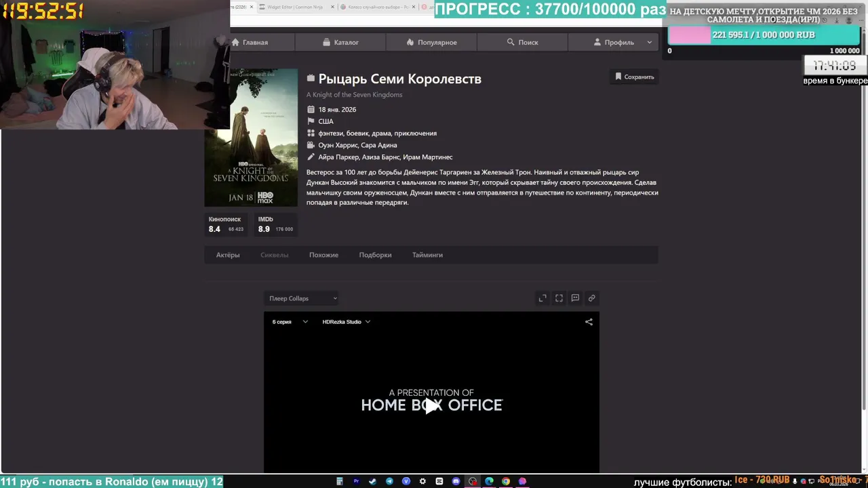868x488 pixels.
Task: Click the США country text
Action: click(325, 121)
